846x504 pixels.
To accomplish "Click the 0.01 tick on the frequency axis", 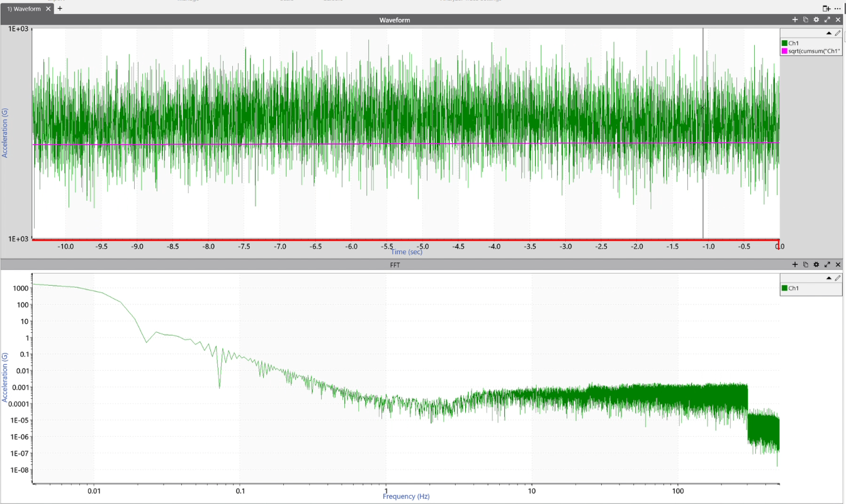I will pos(94,490).
